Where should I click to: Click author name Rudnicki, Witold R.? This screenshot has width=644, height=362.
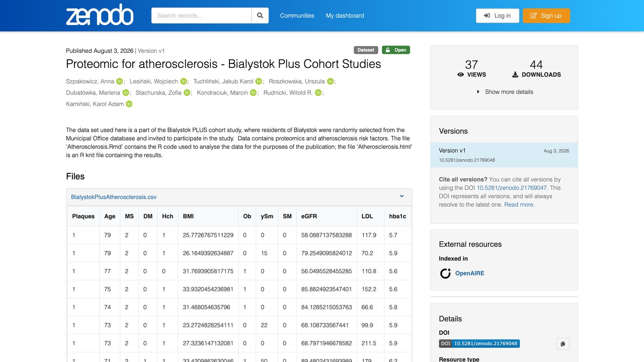[288, 93]
